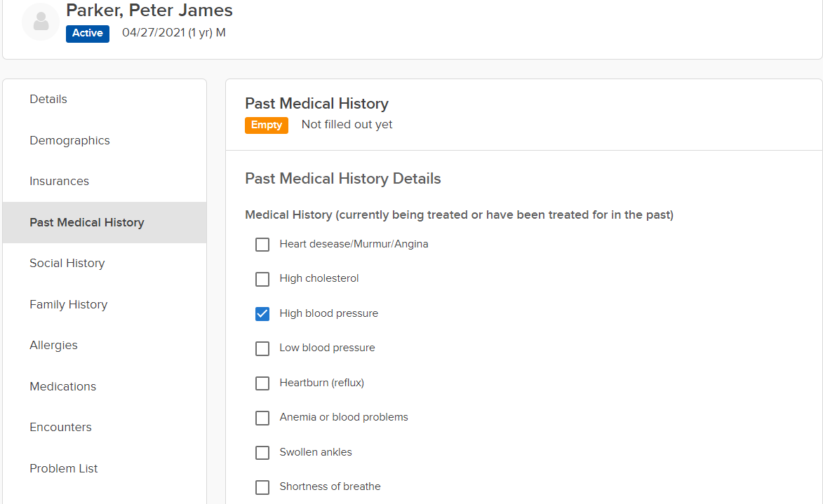Open Encounters in the sidebar
The image size is (823, 504).
click(x=60, y=428)
